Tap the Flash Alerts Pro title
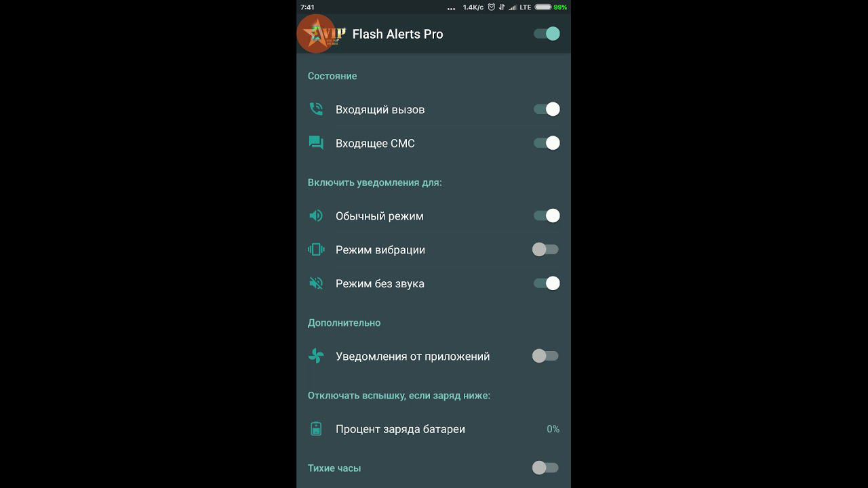 397,34
